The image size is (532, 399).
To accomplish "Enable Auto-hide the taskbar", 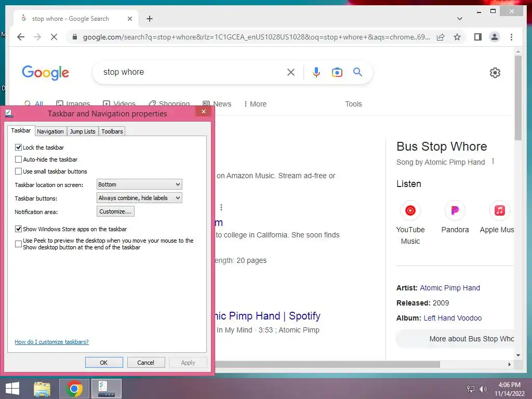I will click(18, 159).
